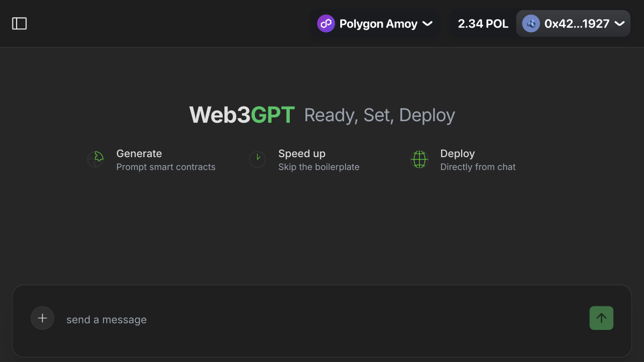Image resolution: width=644 pixels, height=362 pixels.
Task: Click the Deploy feature heading
Action: click(457, 153)
